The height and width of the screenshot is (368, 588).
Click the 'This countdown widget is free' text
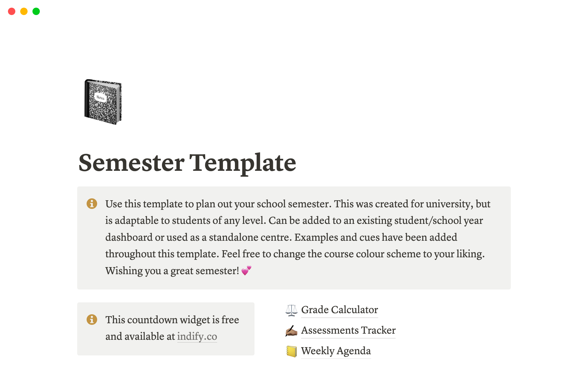[172, 320]
